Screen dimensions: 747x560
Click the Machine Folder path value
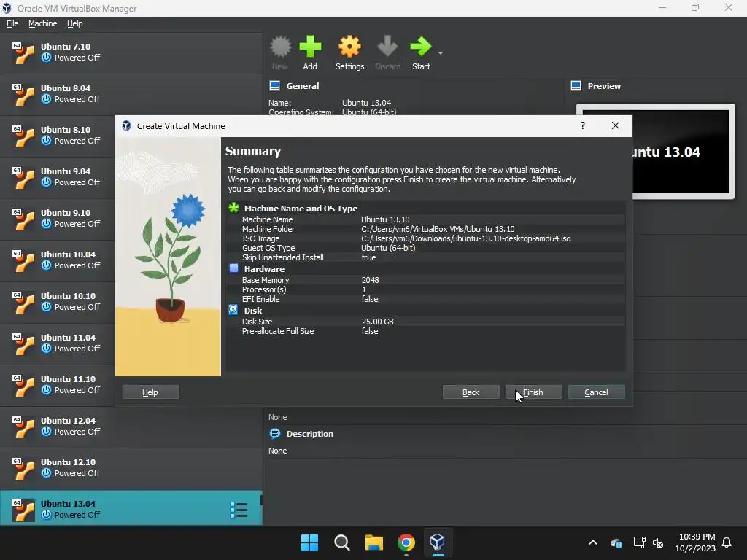pyautogui.click(x=438, y=229)
